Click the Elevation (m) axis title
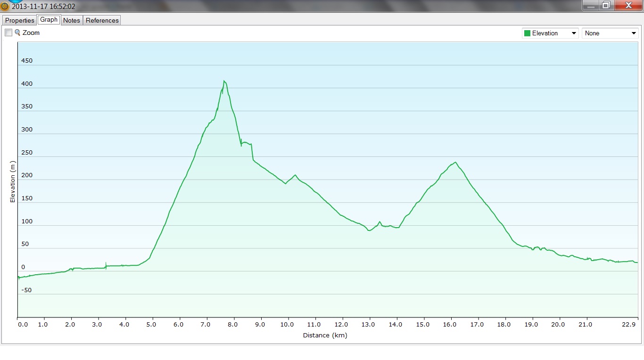The height and width of the screenshot is (360, 644). click(13, 182)
